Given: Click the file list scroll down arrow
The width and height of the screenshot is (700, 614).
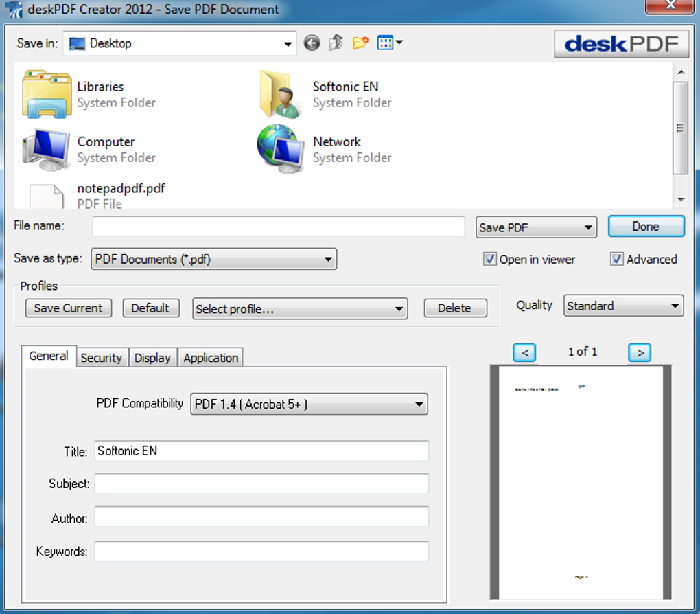Looking at the screenshot, I should tap(681, 199).
